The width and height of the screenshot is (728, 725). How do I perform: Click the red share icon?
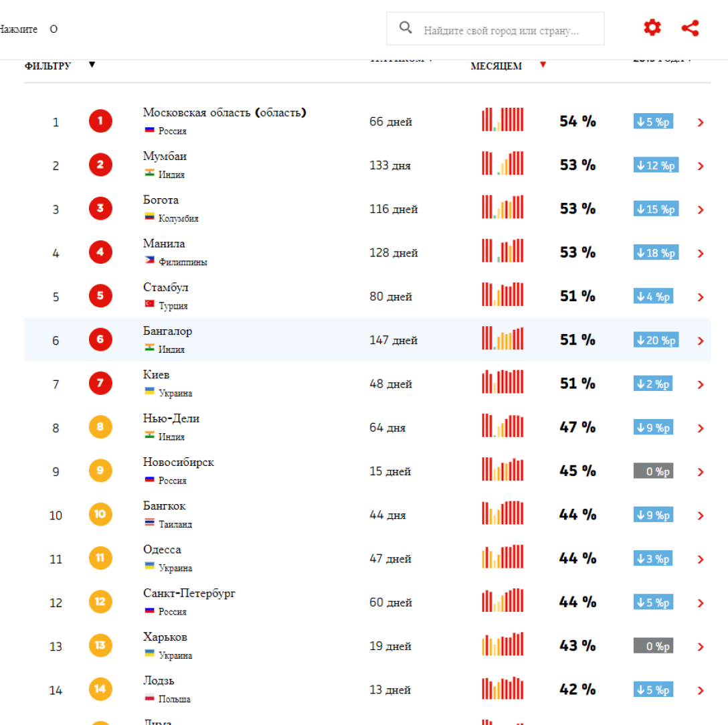click(690, 27)
